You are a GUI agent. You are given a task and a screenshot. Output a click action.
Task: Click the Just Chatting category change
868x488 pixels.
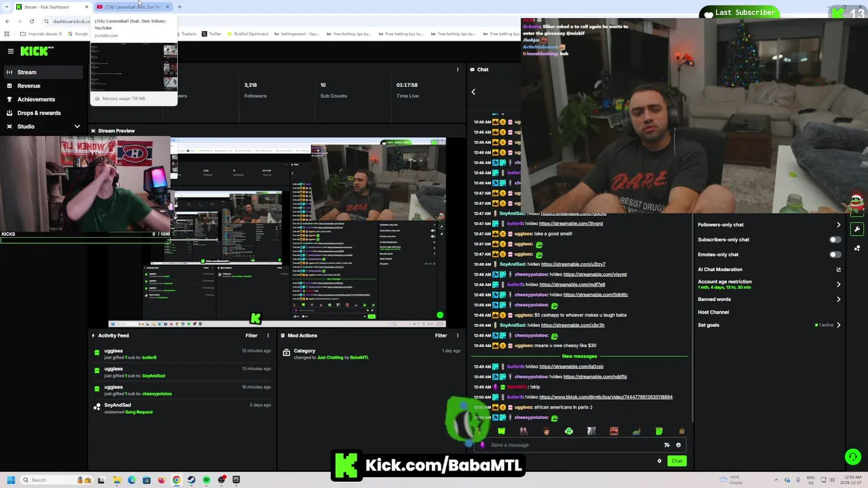coord(330,357)
